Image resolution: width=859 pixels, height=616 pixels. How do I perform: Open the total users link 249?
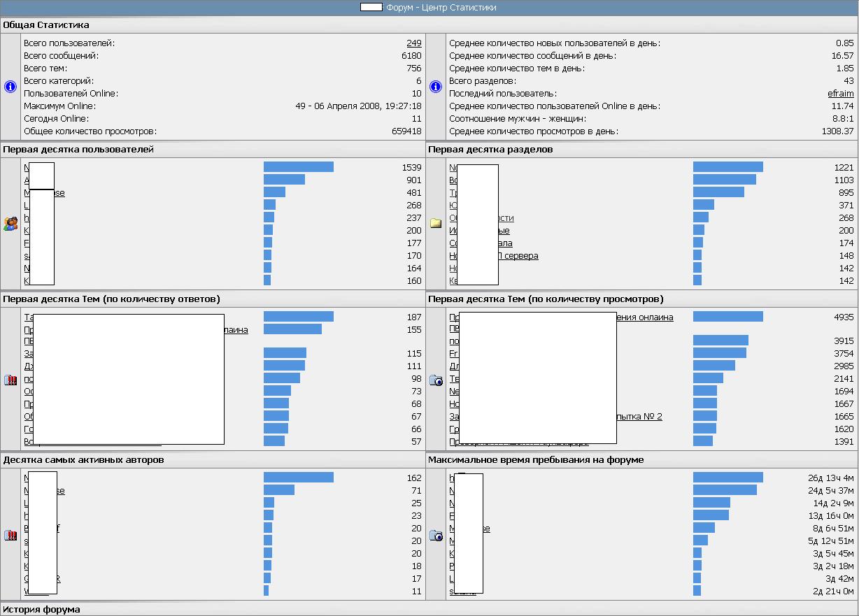click(414, 43)
